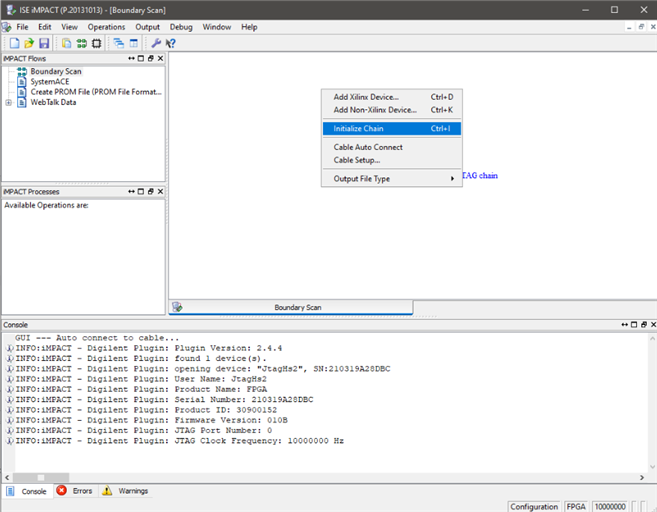Click the wrench preferences toolbar icon
Image resolution: width=657 pixels, height=512 pixels.
pyautogui.click(x=156, y=43)
